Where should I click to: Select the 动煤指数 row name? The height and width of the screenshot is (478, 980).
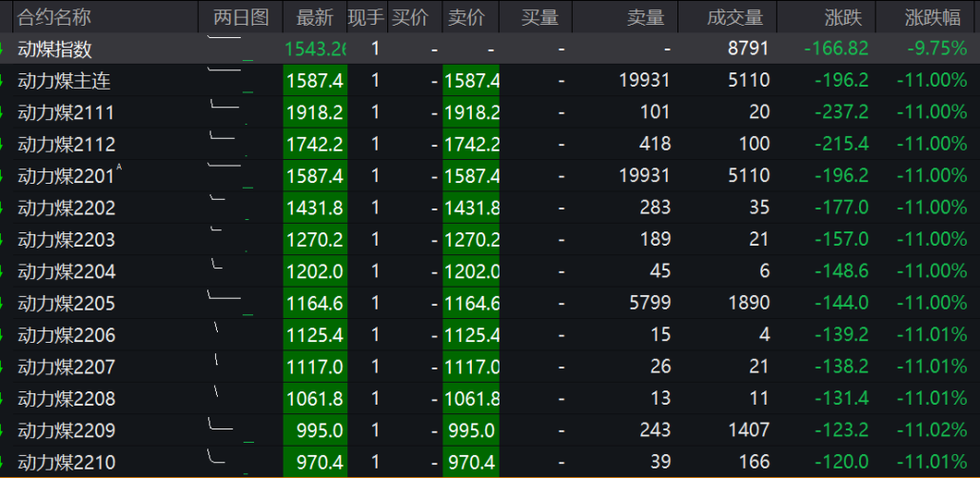coord(55,50)
